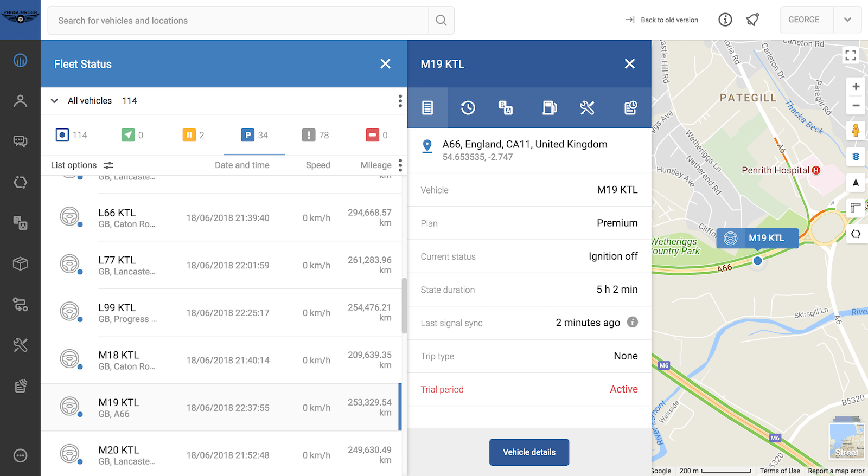Open List options settings

tap(82, 165)
